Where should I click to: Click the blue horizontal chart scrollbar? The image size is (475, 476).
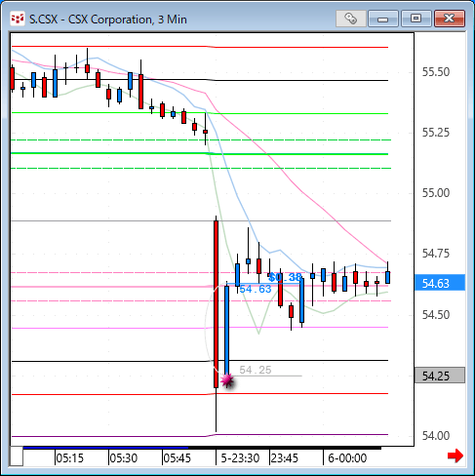point(105,448)
